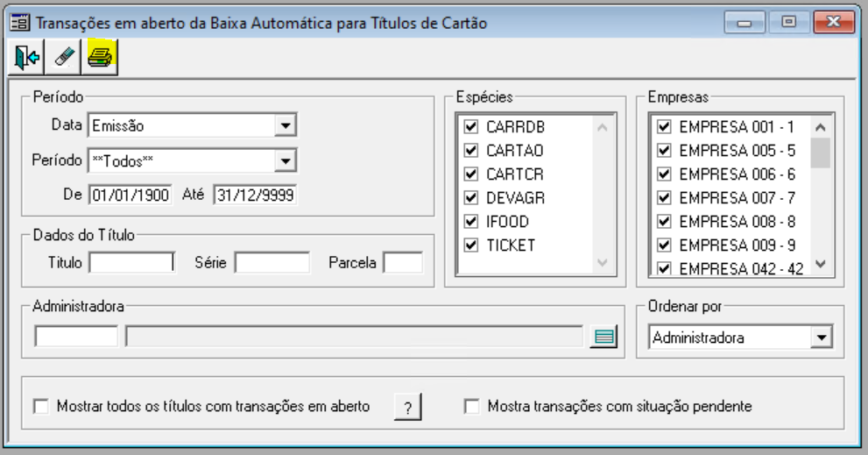Uncheck the CARTAO species checkbox
Viewport: 868px width, 455px height.
[471, 150]
